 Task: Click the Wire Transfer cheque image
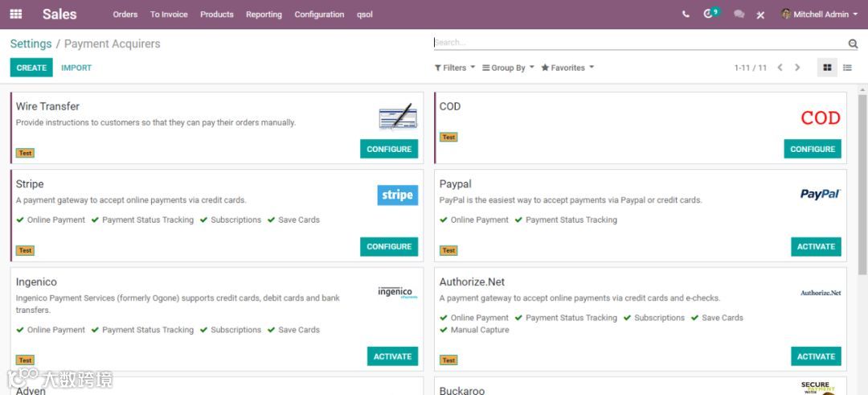point(398,117)
